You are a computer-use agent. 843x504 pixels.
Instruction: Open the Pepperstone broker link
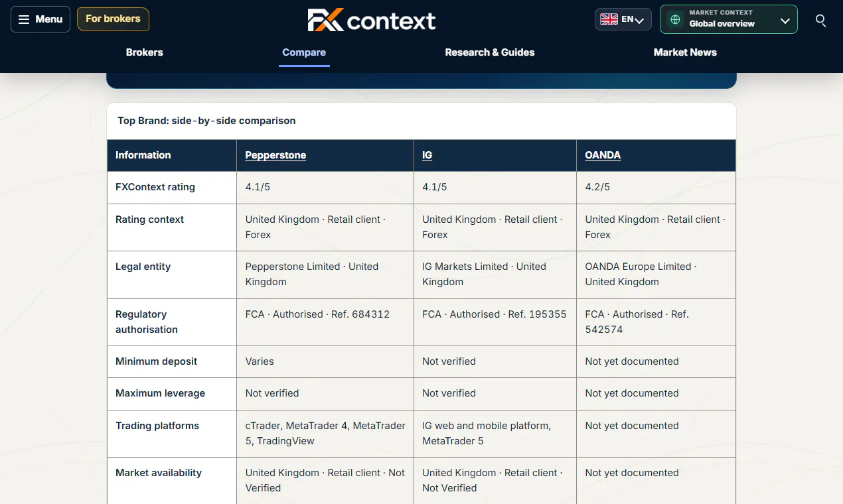point(275,155)
